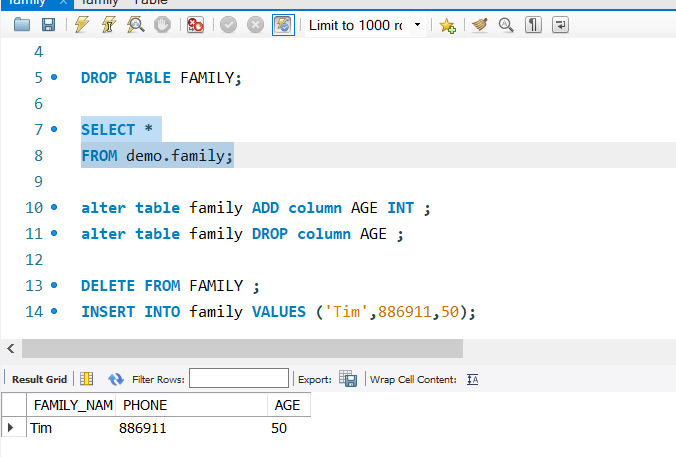Screen dimensions: 676x457
Task: Click statement marker dot on line 13
Action: pos(54,285)
